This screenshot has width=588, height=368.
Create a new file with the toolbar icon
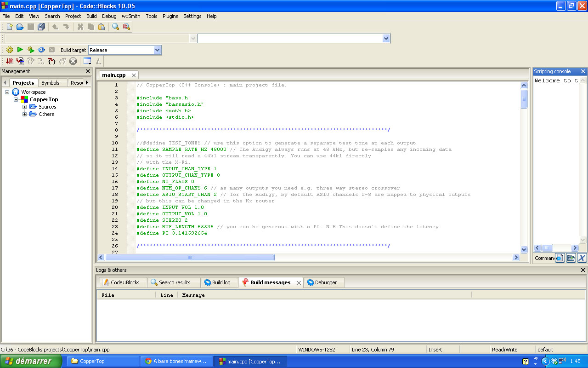10,27
